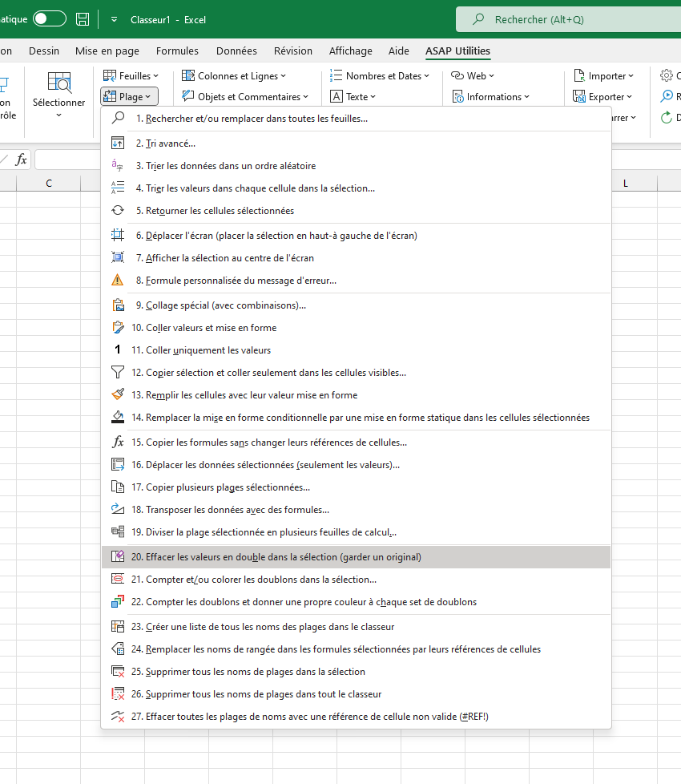The width and height of the screenshot is (681, 784).
Task: Open the Informations dropdown
Action: [x=490, y=96]
